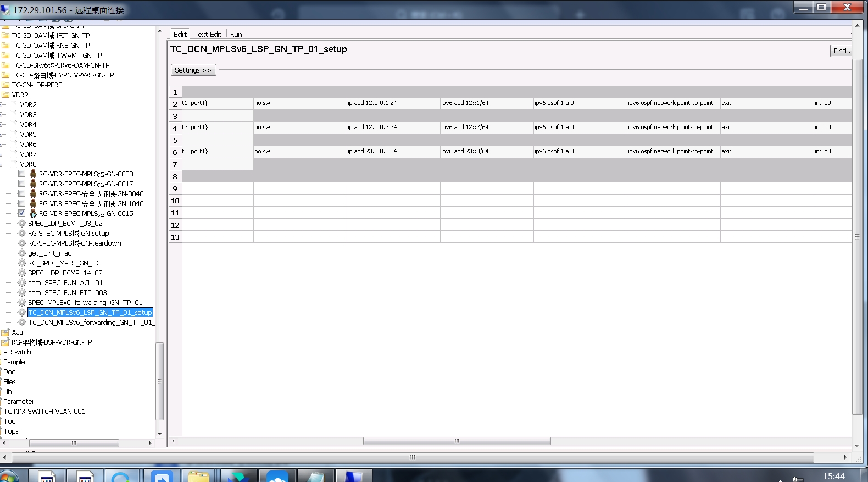The image size is (868, 482).
Task: Select the Parameter tree item
Action: (x=19, y=401)
